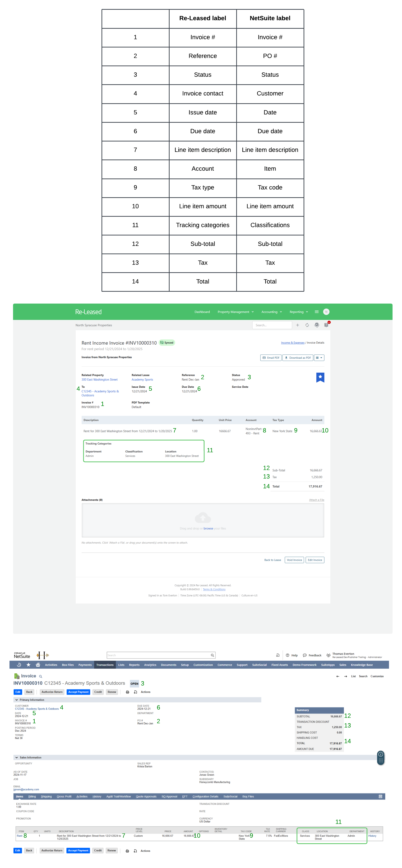Expand the Property Management dropdown
This screenshot has width=402, height=868.
click(236, 312)
